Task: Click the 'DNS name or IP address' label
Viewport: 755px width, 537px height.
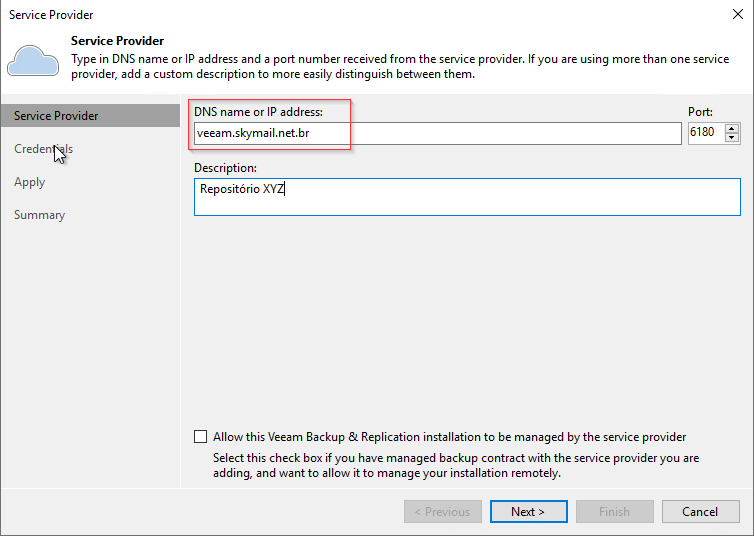Action: pyautogui.click(x=258, y=112)
